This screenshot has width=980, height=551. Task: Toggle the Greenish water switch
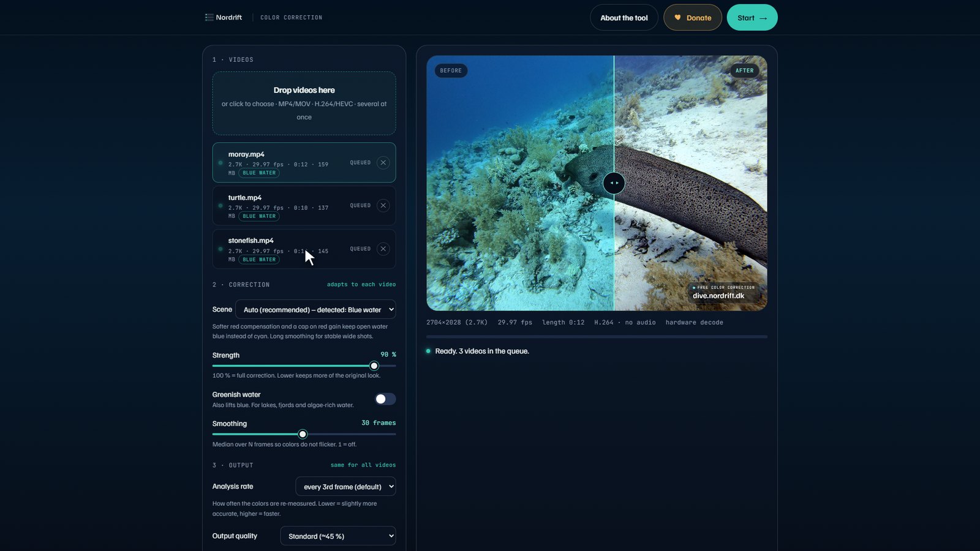(385, 399)
